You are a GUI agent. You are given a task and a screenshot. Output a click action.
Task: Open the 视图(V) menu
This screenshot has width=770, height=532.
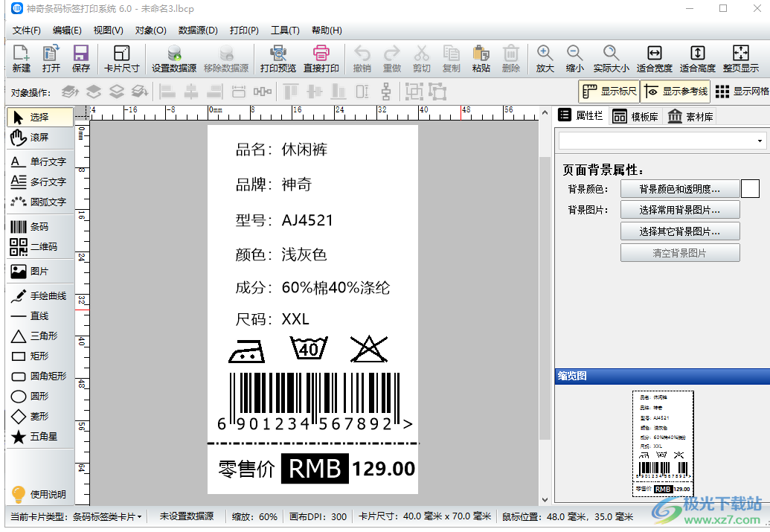coord(108,31)
